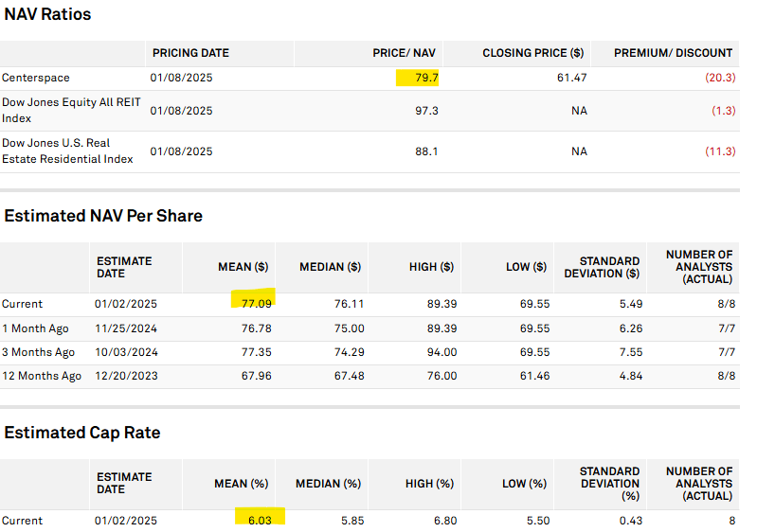Image resolution: width=757 pixels, height=532 pixels.
Task: Click the CLOSING PRICE ($) column header
Action: pos(532,53)
